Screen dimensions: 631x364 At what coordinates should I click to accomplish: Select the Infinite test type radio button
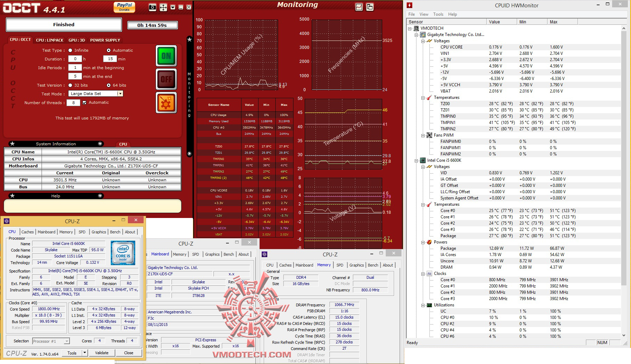tap(71, 50)
